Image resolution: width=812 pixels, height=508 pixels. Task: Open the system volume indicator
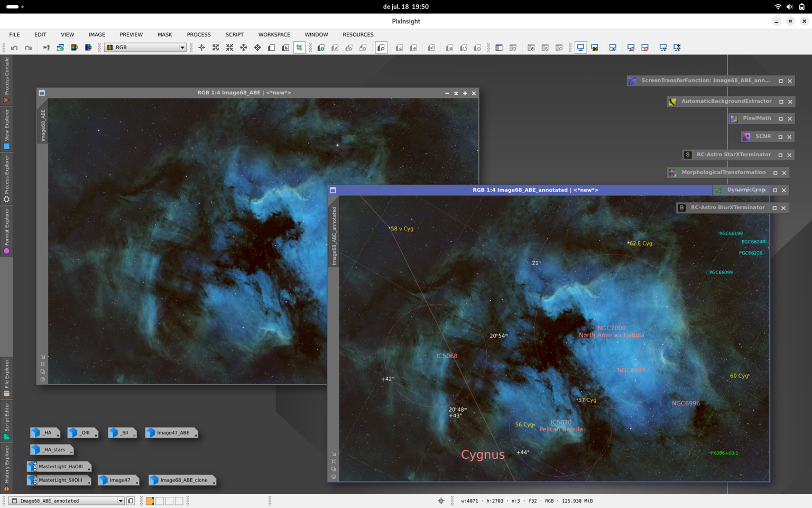(x=789, y=7)
